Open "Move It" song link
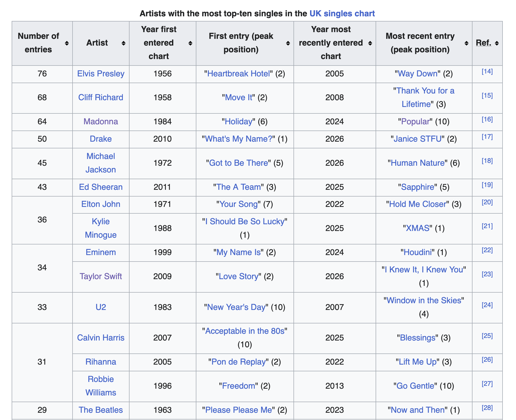 tap(239, 98)
